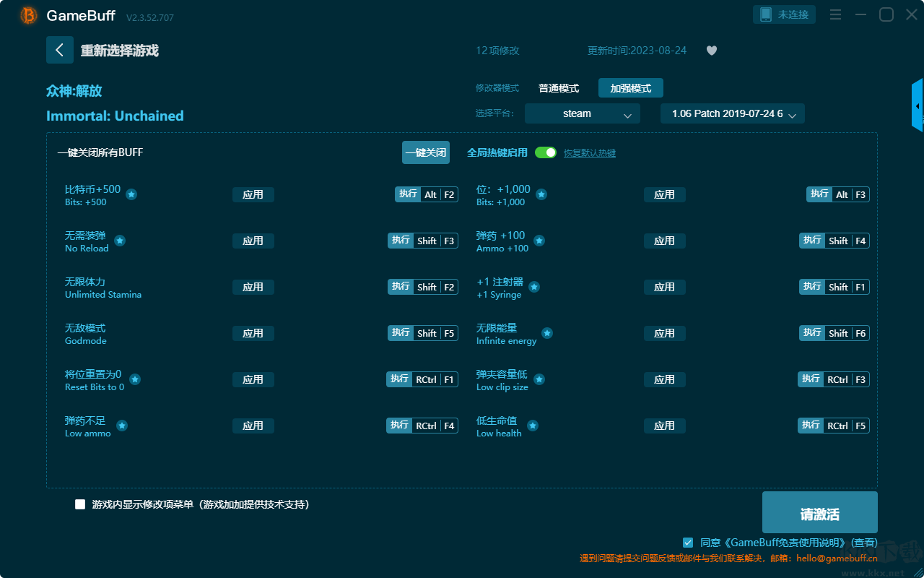
Task: Open the steam platform dropdown
Action: point(583,113)
